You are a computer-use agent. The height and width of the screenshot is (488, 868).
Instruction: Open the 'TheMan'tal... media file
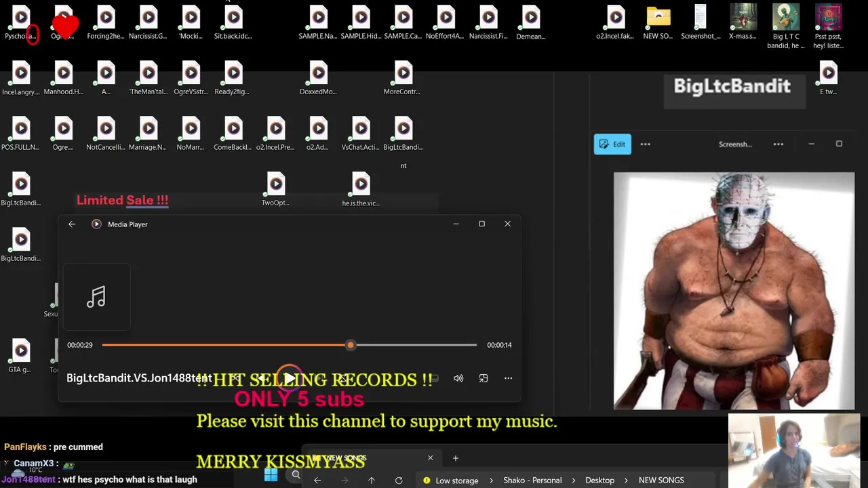(x=149, y=79)
